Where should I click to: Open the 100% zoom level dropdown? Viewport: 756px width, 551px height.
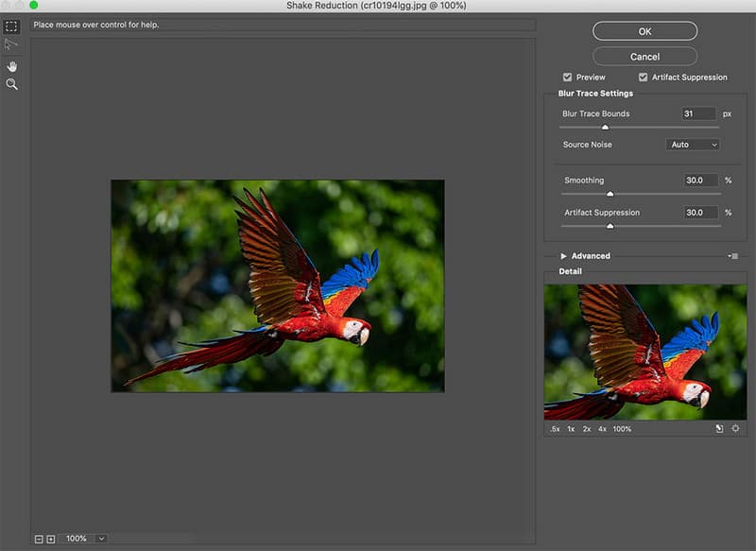(101, 539)
